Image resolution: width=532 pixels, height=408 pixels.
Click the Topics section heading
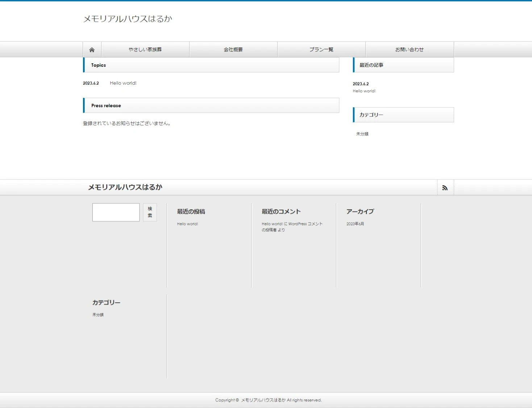(x=99, y=65)
